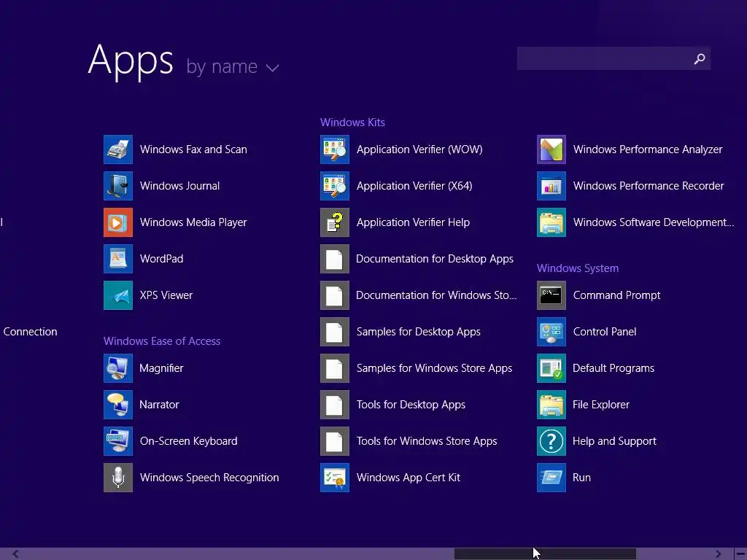Open Application Verifier Help icon
747x560 pixels.
point(335,222)
